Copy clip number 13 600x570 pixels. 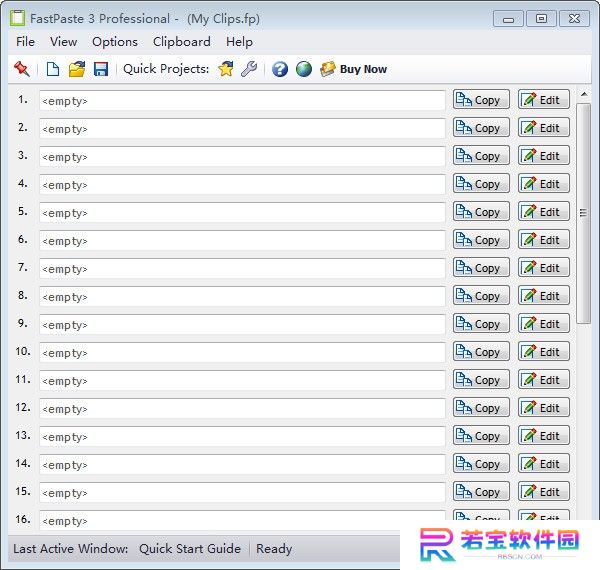[481, 435]
